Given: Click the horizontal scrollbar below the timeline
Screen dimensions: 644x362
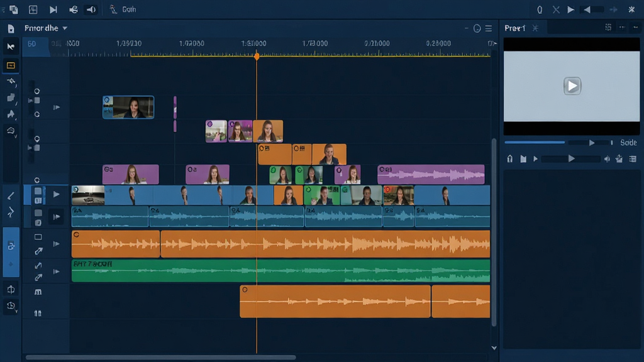Looking at the screenshot, I should click(x=160, y=357).
